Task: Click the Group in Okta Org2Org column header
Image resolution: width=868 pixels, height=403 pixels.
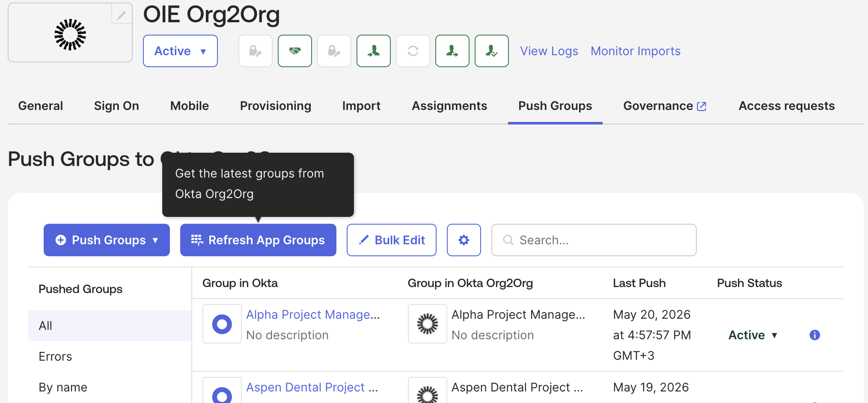Action: [x=470, y=283]
